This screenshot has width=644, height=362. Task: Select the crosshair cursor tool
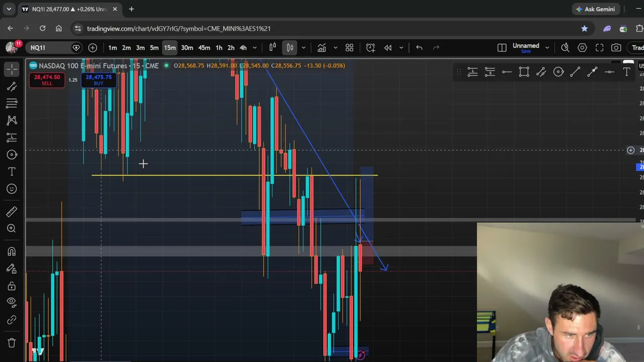click(12, 69)
